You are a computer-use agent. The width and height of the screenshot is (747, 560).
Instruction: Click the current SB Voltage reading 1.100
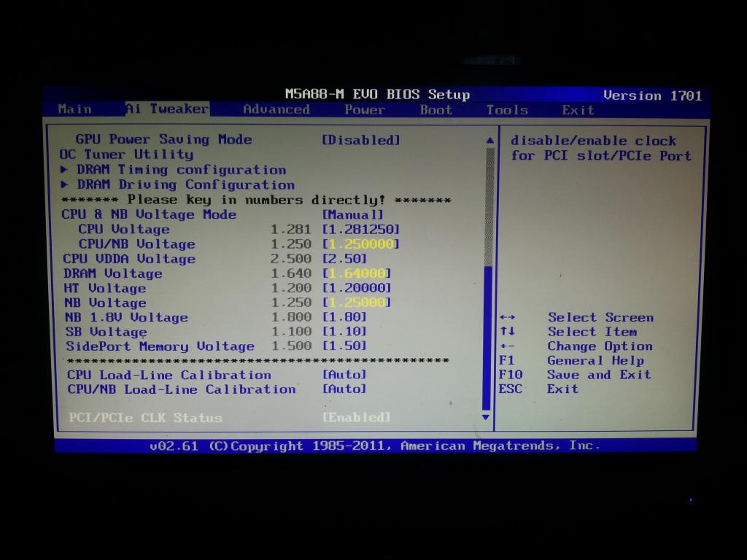pos(292,332)
